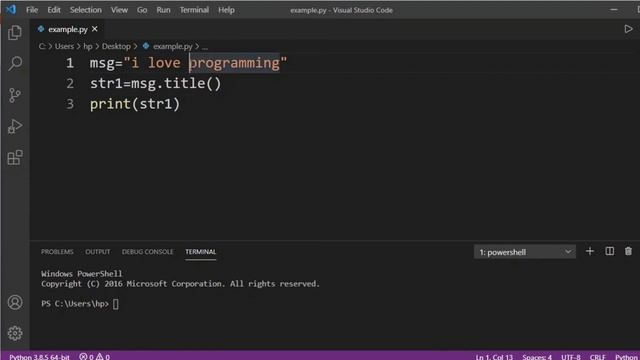Change end of line sequence CRLF
Image resolution: width=640 pixels, height=360 pixels.
[x=598, y=357]
